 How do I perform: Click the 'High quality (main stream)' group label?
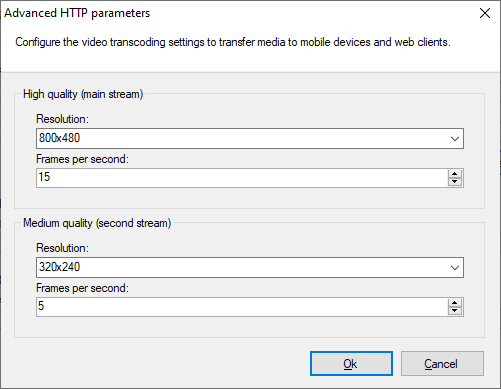point(83,94)
